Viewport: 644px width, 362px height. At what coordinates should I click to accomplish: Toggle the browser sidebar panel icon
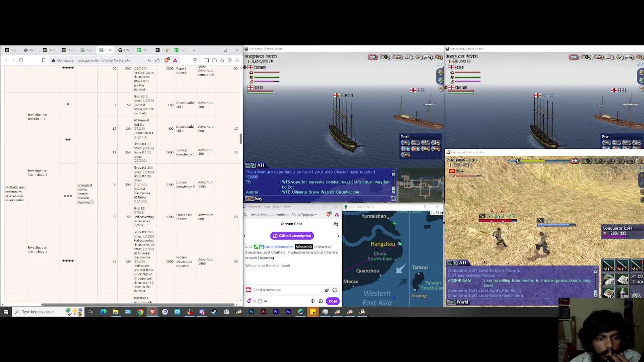point(207,60)
